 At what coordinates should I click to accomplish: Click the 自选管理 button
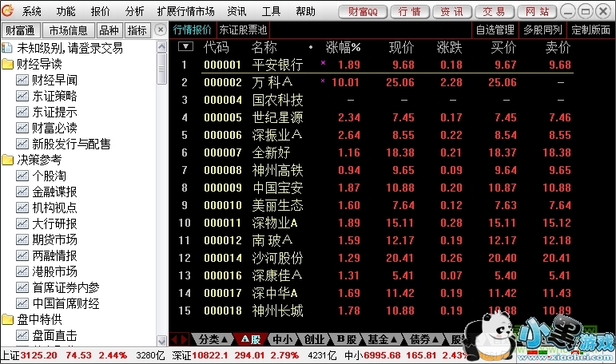click(x=495, y=30)
